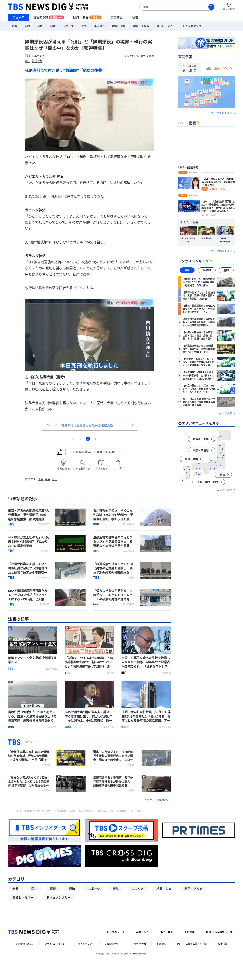The width and height of the screenshot is (243, 980).
Task: Click the footer TBS NEWS DIG logo
Action: pyautogui.click(x=34, y=932)
